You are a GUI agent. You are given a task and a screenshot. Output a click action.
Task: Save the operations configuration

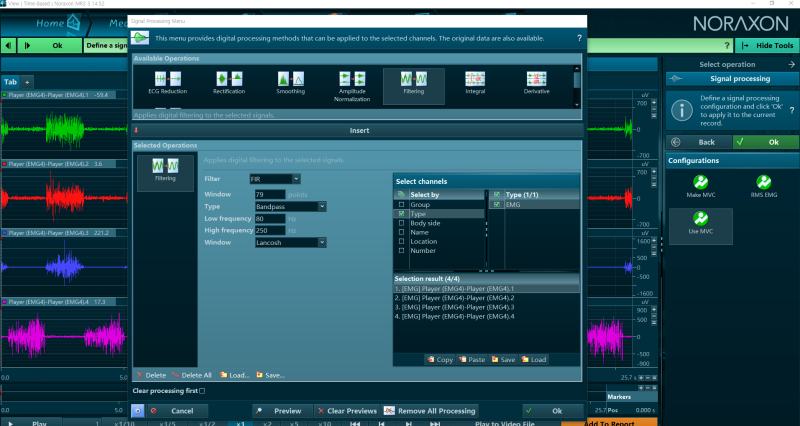click(270, 375)
